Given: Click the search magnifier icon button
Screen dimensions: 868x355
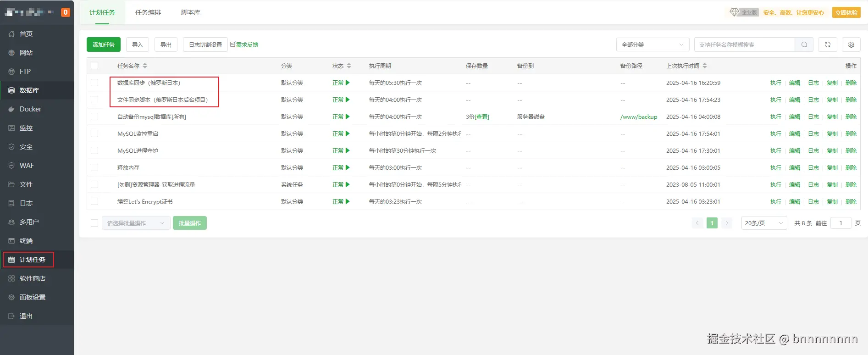Looking at the screenshot, I should (804, 44).
